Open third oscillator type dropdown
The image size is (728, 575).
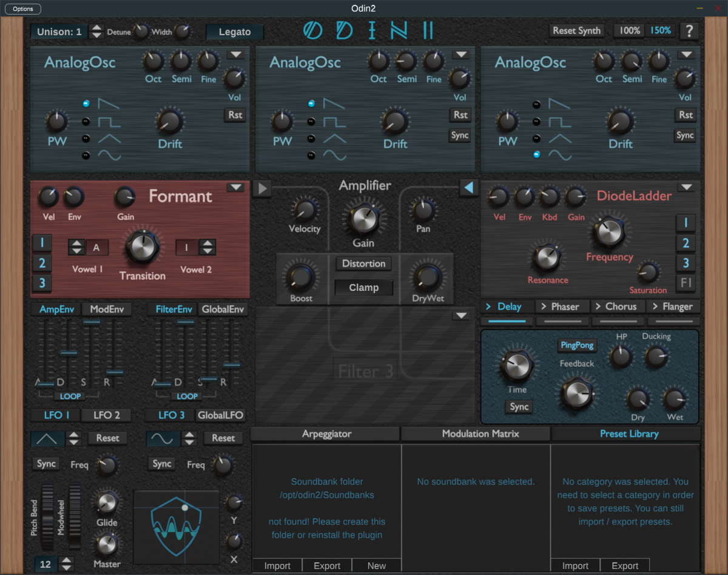point(687,55)
